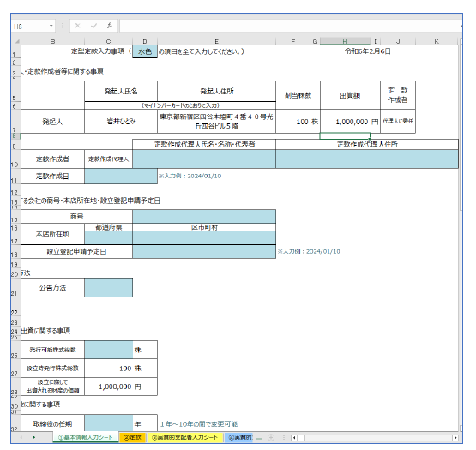Select the 割当株数 value 100 株 in row 7

pos(298,122)
